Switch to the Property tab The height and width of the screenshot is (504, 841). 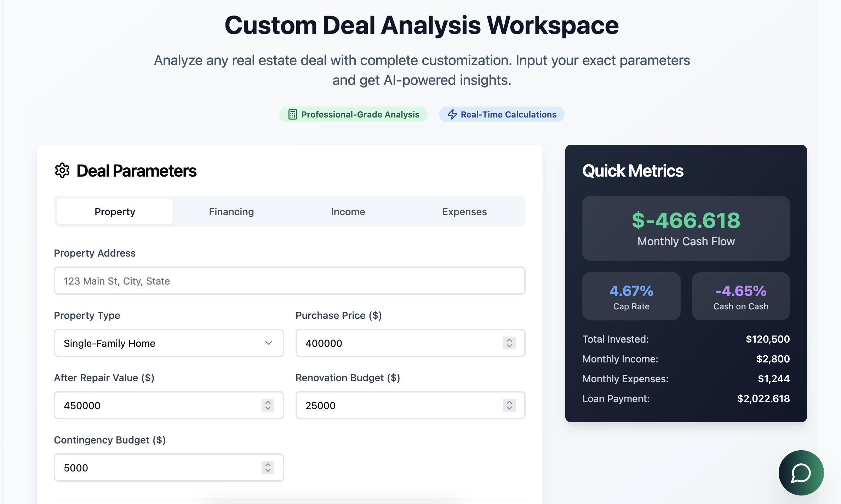pos(115,211)
